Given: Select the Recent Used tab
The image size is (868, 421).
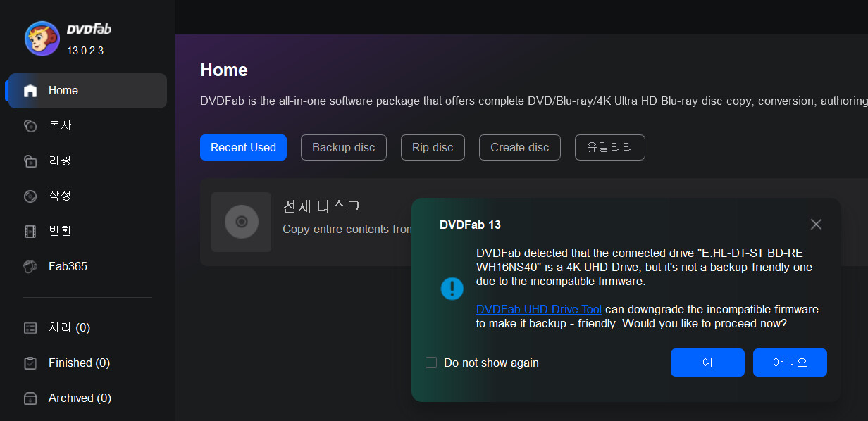Looking at the screenshot, I should pos(243,147).
